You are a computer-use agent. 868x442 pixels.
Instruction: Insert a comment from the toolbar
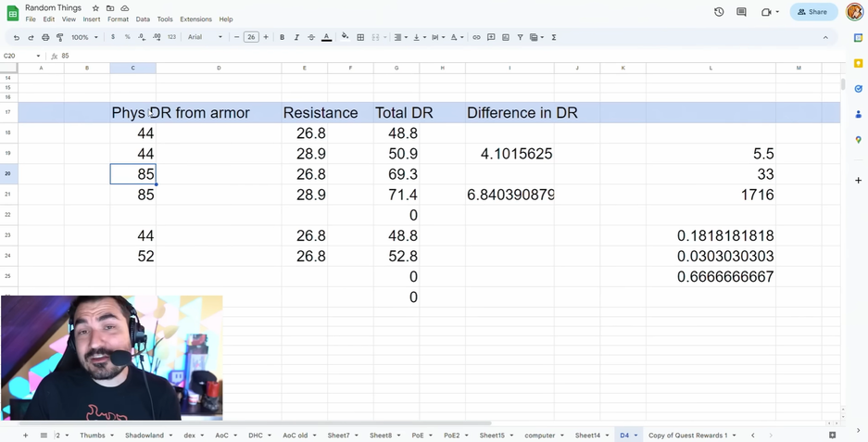click(491, 37)
